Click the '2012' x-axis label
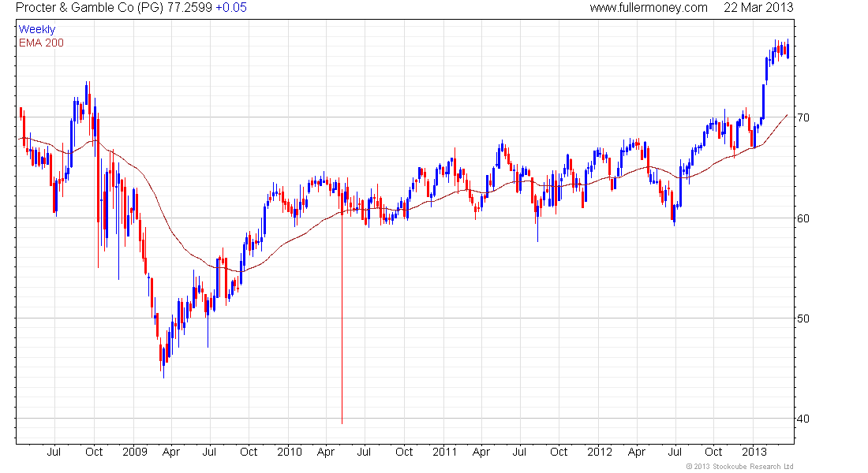Screen dimensions: 868x473 click(x=600, y=452)
